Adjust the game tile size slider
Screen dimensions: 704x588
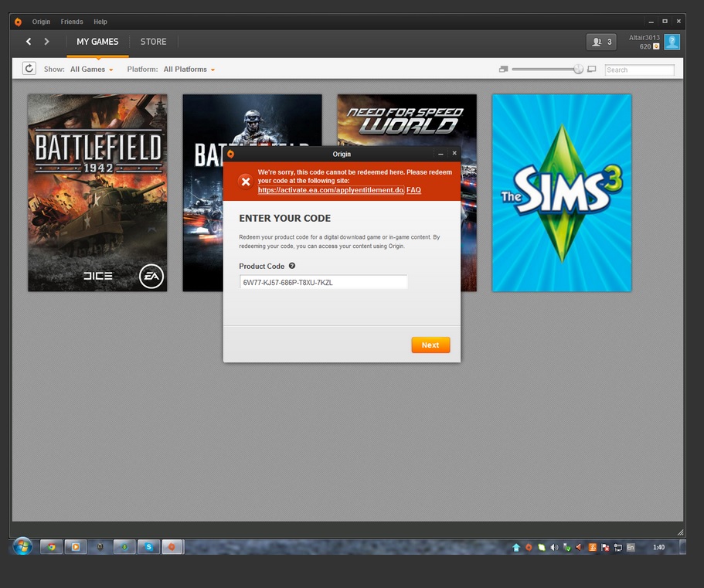578,69
